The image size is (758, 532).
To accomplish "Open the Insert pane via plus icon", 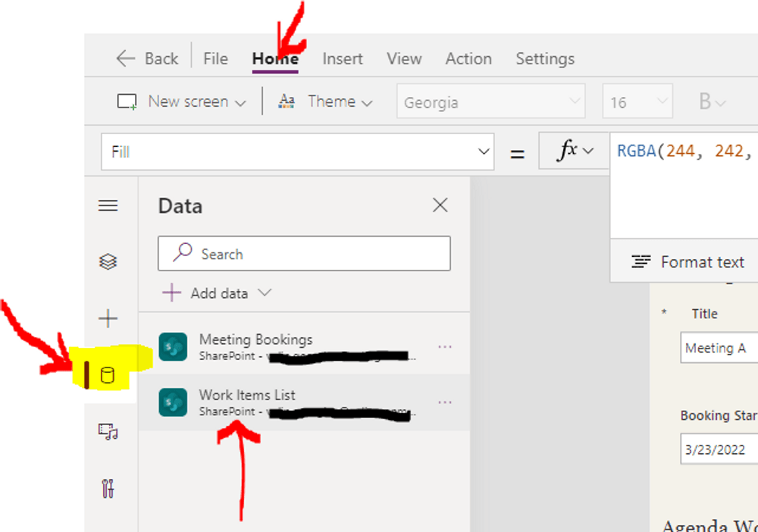I will tap(108, 318).
